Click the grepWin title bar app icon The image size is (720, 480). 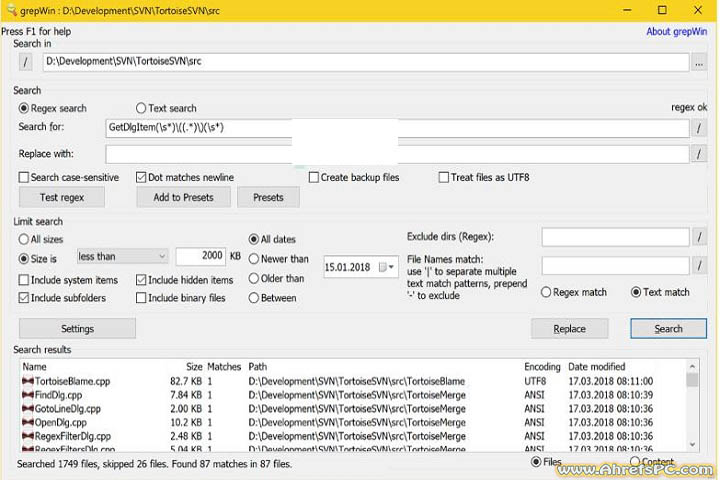click(x=11, y=10)
